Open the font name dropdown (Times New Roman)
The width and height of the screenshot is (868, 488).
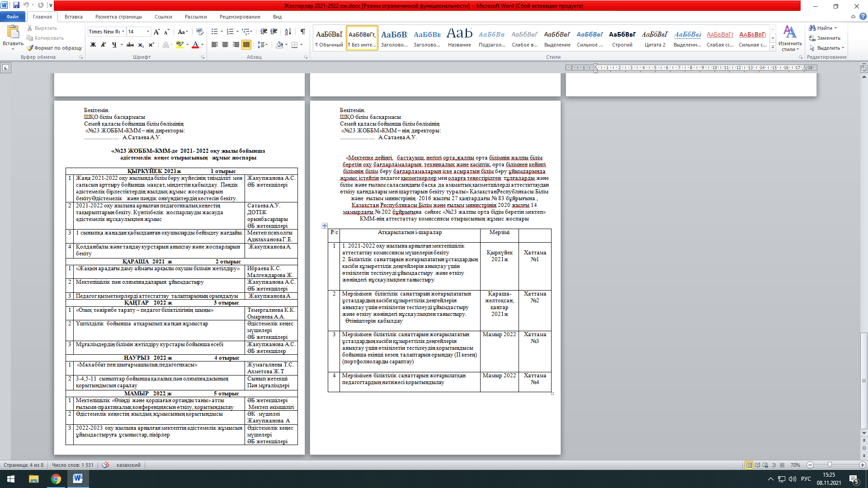tap(123, 32)
